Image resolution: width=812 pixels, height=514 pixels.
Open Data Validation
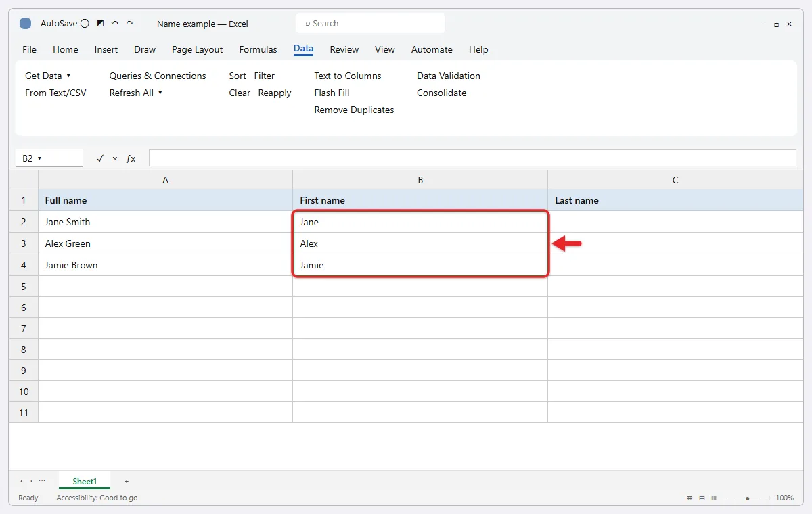(x=449, y=76)
